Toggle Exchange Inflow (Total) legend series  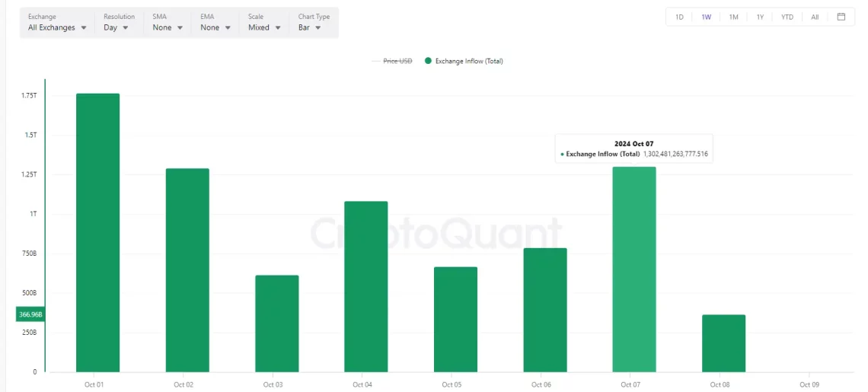pyautogui.click(x=468, y=61)
